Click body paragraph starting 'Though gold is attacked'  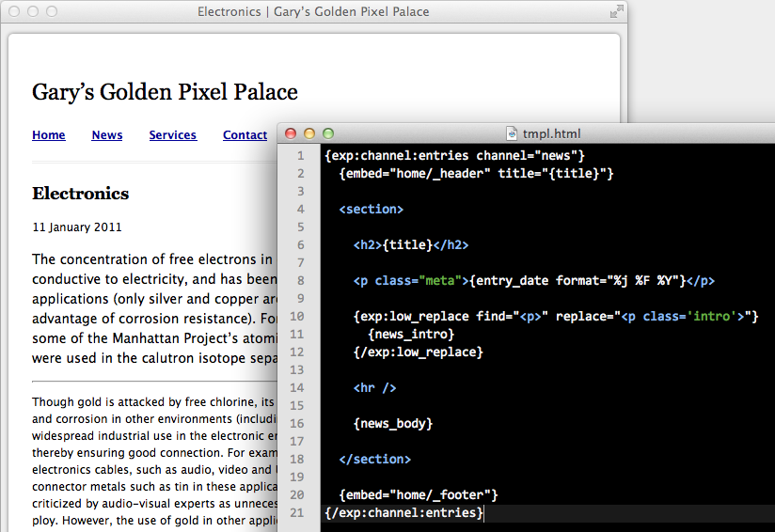coord(154,461)
